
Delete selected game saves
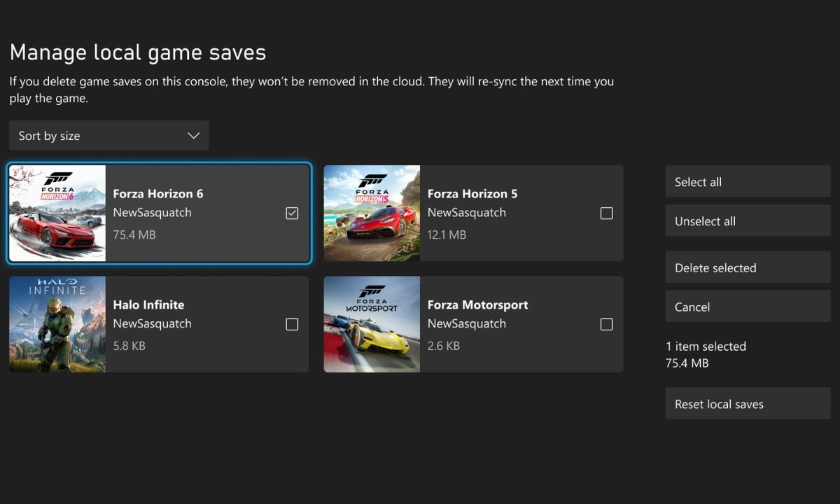pos(748,267)
